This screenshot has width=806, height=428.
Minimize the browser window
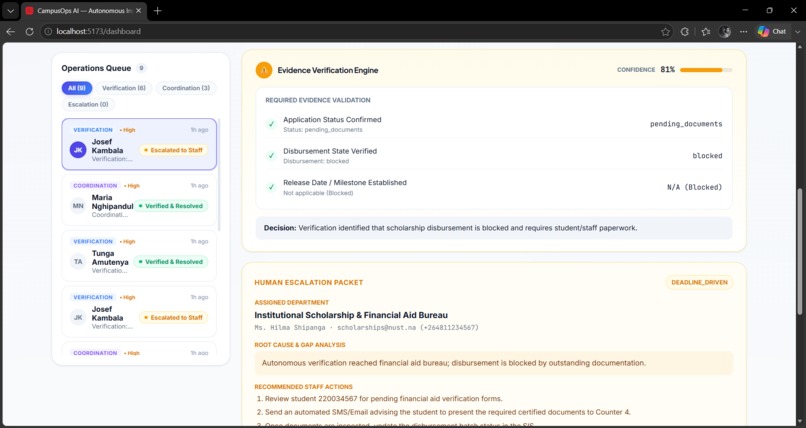tap(745, 10)
